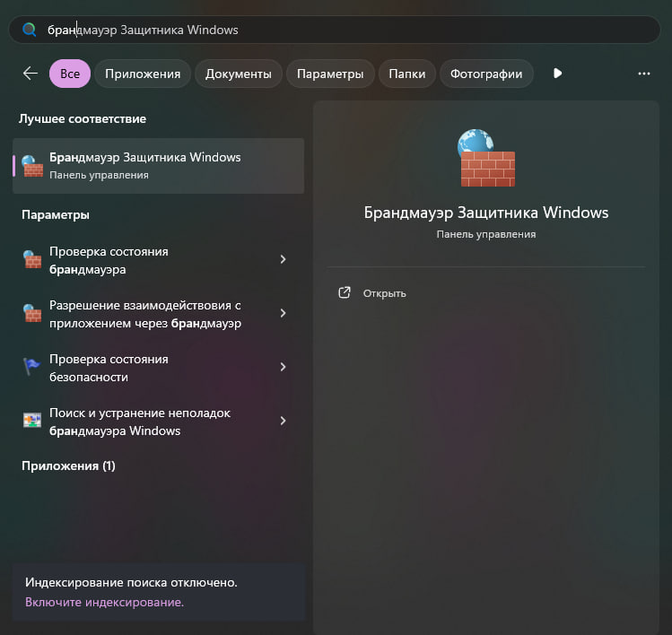Open the Брандмауэр Защитника Windows best match

[159, 166]
